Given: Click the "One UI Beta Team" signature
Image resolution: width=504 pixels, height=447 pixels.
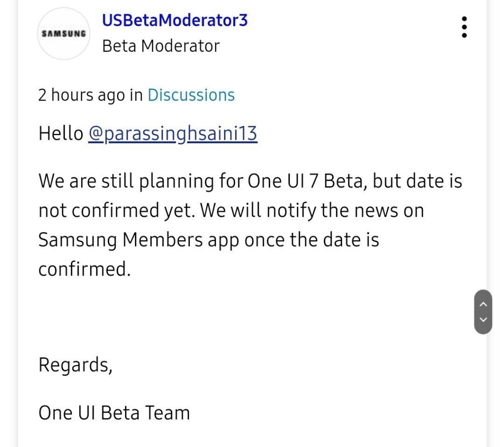Looking at the screenshot, I should pyautogui.click(x=114, y=413).
